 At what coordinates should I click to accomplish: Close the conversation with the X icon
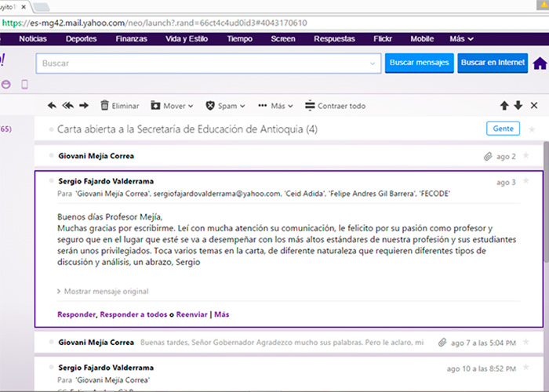535,106
